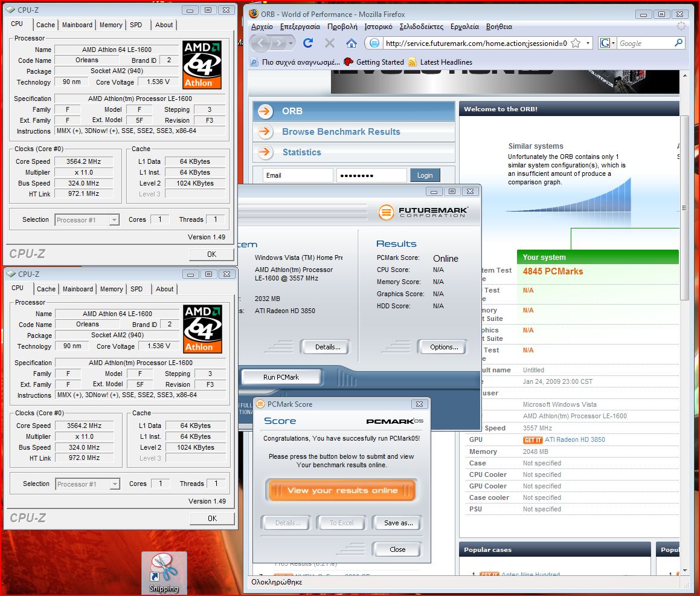Go to Firefox home page icon

(352, 43)
